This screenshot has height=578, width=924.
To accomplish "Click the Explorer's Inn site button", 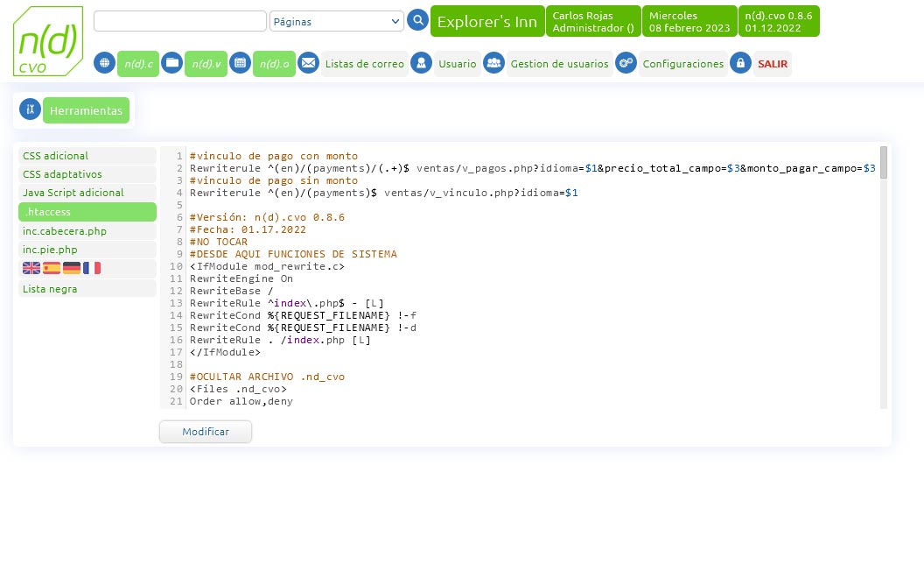I will (x=487, y=21).
